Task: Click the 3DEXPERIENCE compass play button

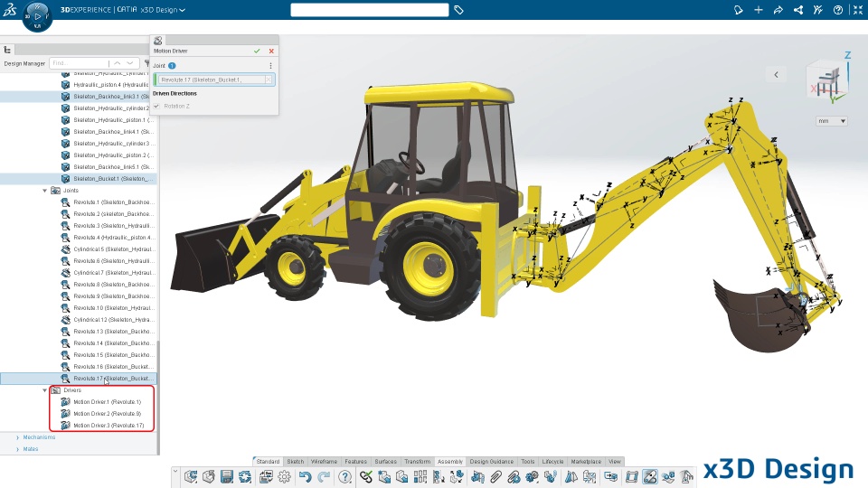Action: [x=38, y=16]
